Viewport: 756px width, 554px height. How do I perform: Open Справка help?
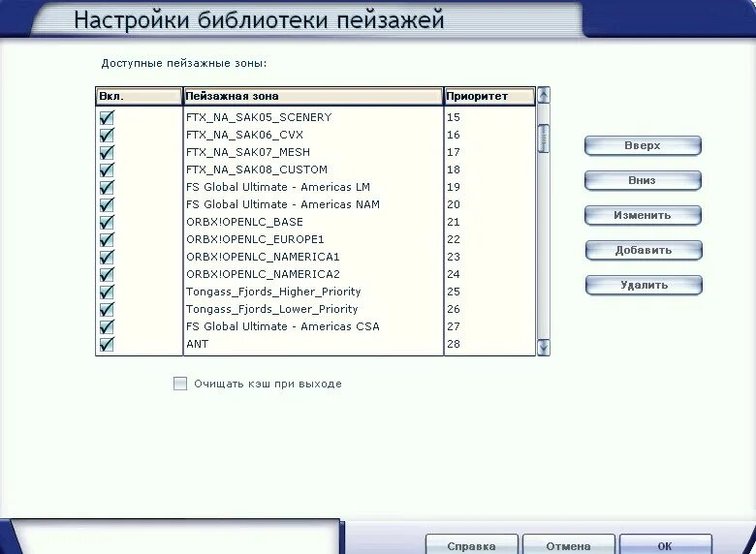click(x=472, y=545)
